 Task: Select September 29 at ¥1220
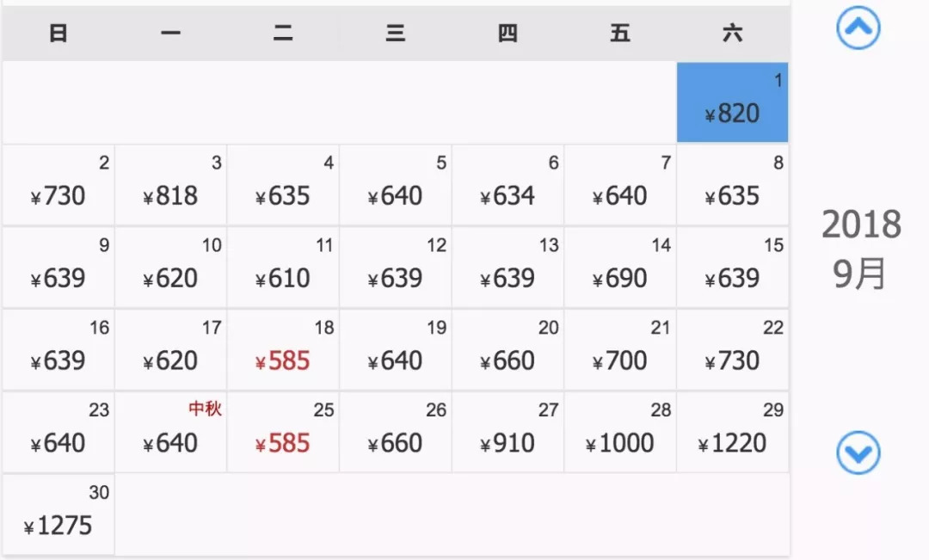[x=732, y=432]
